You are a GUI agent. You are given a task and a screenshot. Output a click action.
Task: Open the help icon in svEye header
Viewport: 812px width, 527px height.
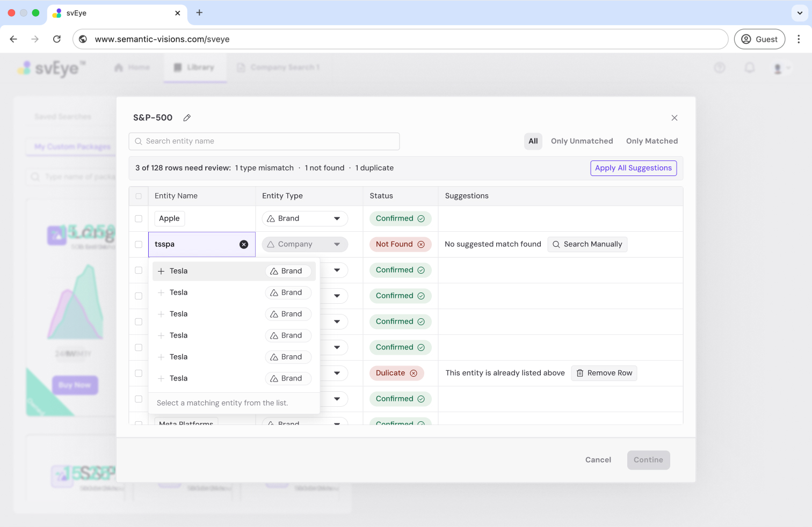[x=720, y=68]
